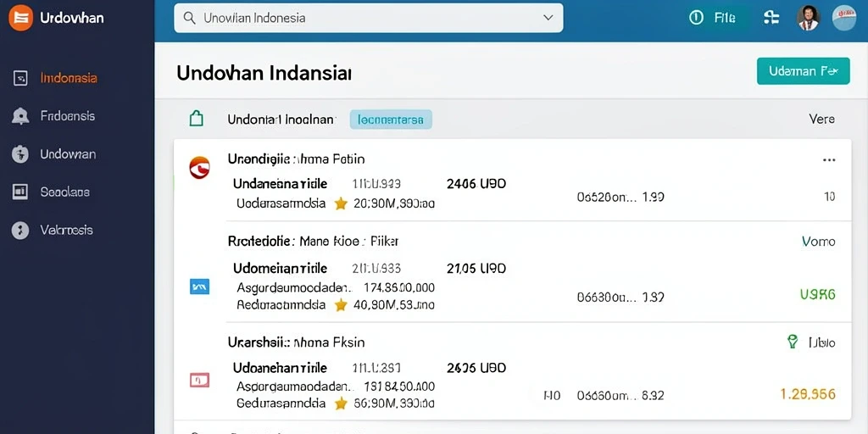
Task: Click the square icon beside Indonasia
Action: [20, 78]
